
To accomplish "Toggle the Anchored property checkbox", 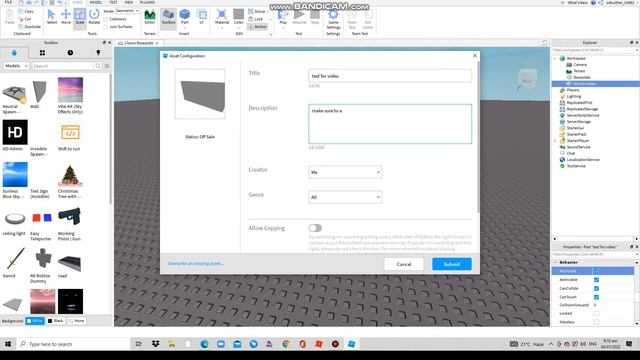I will [596, 271].
